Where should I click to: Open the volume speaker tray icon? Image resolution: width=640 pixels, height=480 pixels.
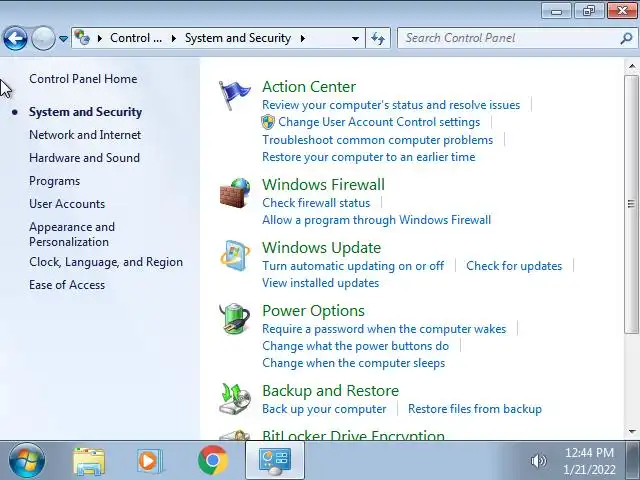pos(538,461)
